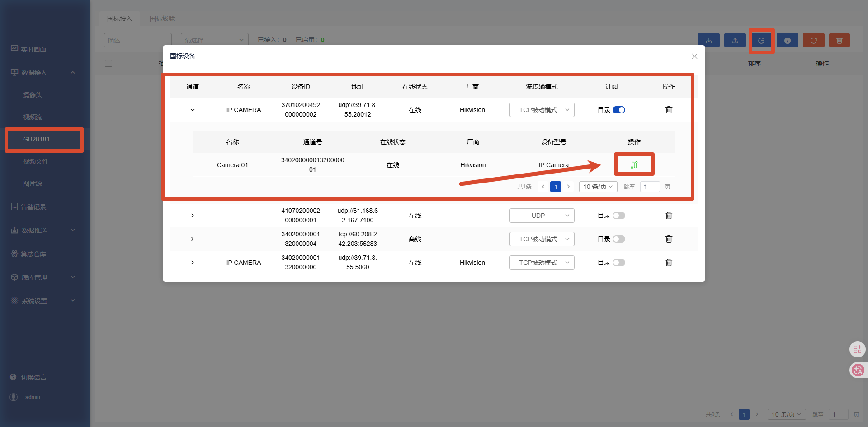Open the channel list 10 条/页 selector
868x427 pixels.
pos(598,187)
